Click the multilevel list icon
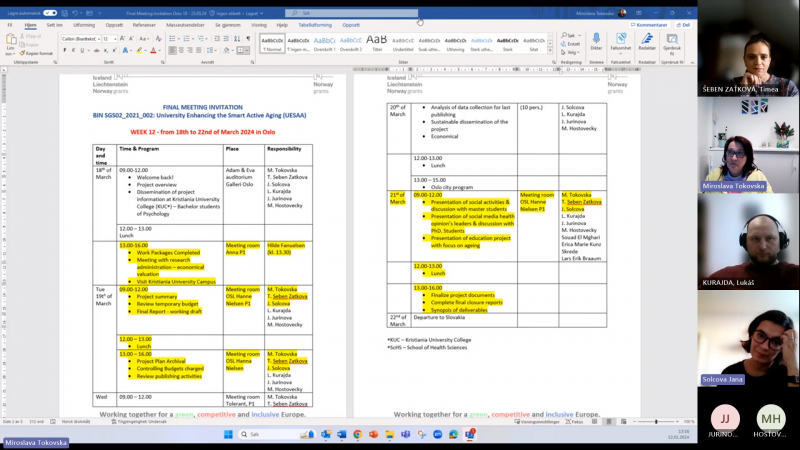 (202, 39)
